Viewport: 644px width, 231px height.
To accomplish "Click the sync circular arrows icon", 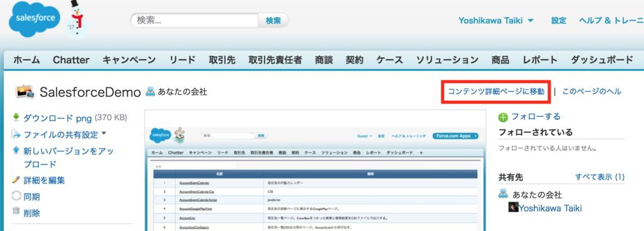I will pyautogui.click(x=16, y=196).
